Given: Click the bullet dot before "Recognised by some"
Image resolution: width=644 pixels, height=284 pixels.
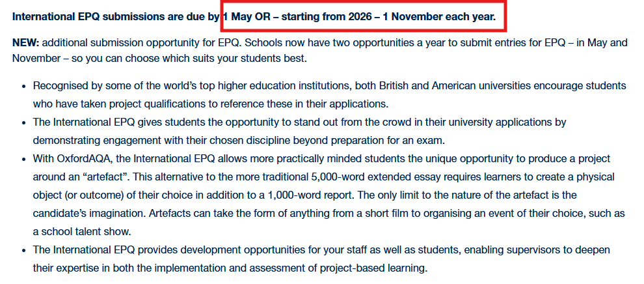Looking at the screenshot, I should pyautogui.click(x=23, y=86).
